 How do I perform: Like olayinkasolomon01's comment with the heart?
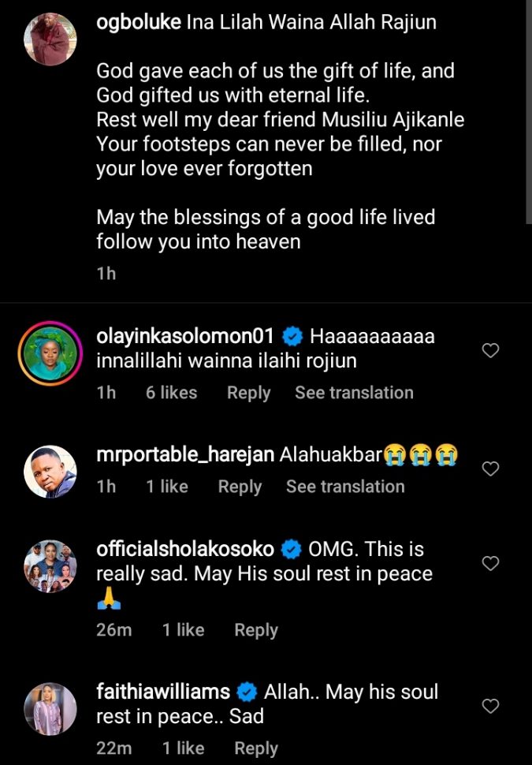tap(490, 351)
